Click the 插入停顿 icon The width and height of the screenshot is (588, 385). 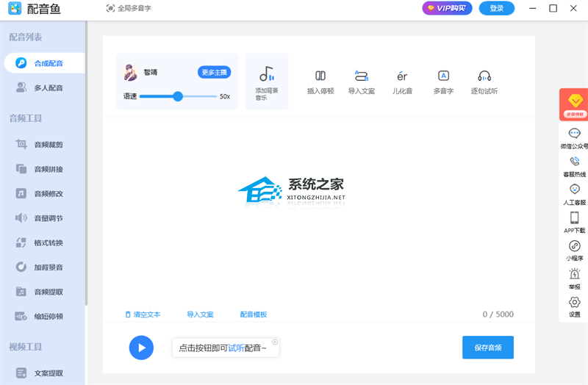click(320, 76)
